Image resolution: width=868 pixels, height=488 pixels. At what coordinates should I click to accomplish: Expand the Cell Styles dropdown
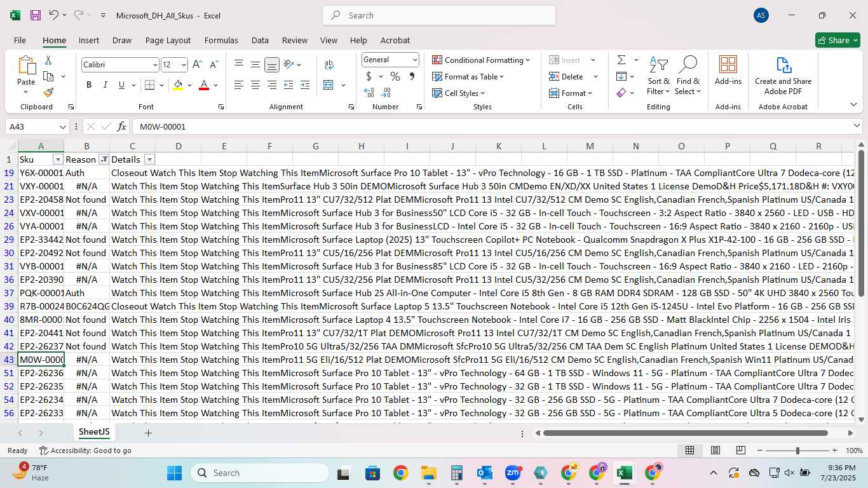tap(458, 93)
